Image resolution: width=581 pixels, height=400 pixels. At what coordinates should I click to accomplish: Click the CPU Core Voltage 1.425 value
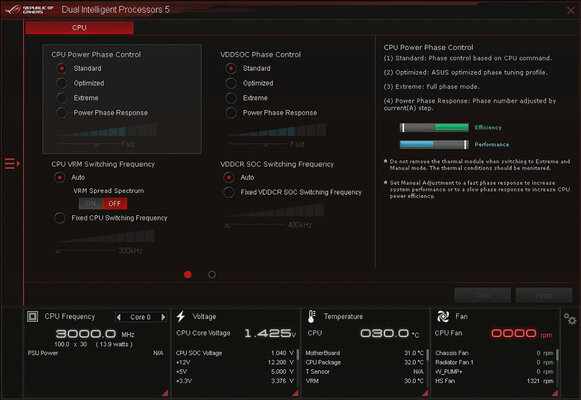click(x=270, y=333)
